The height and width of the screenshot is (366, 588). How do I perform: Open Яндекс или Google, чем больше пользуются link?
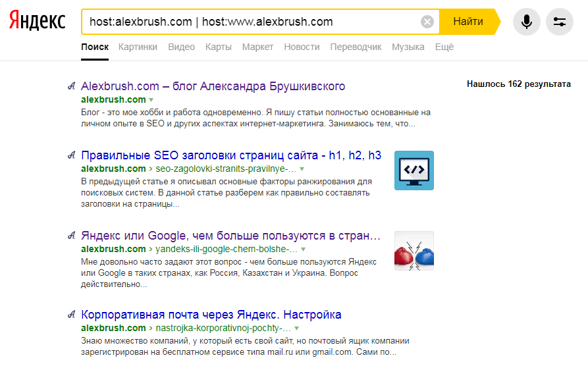tap(230, 236)
